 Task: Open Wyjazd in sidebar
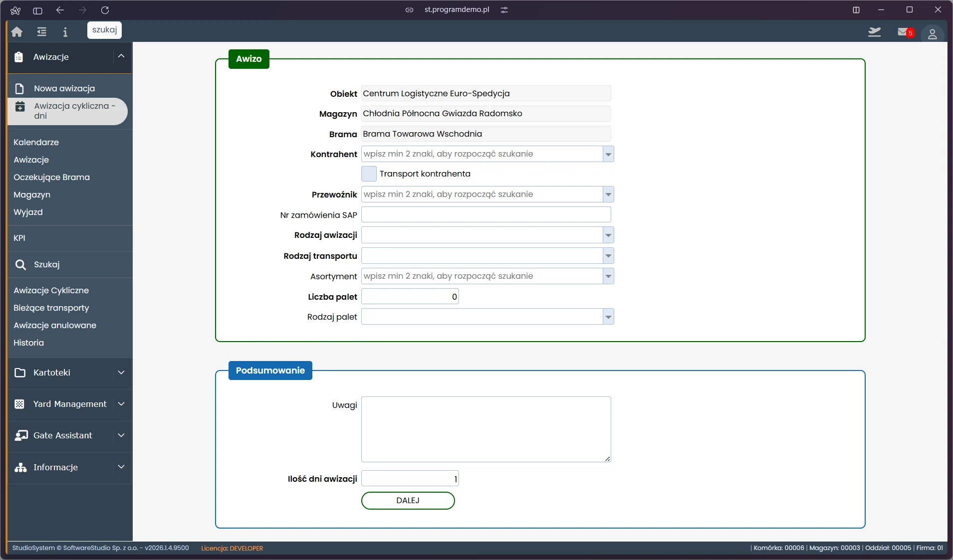28,212
